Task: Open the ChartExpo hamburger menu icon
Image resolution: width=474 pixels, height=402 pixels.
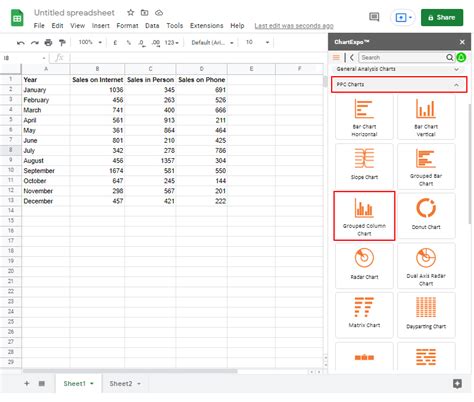Action: pos(336,57)
